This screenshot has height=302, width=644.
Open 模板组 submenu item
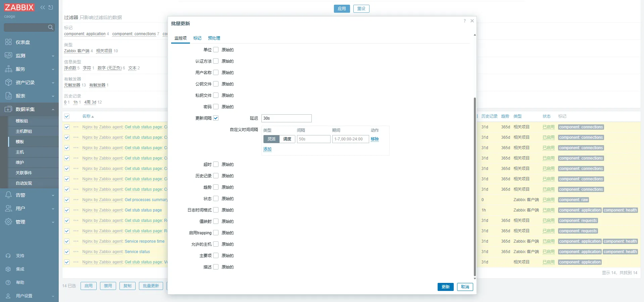tap(33, 121)
